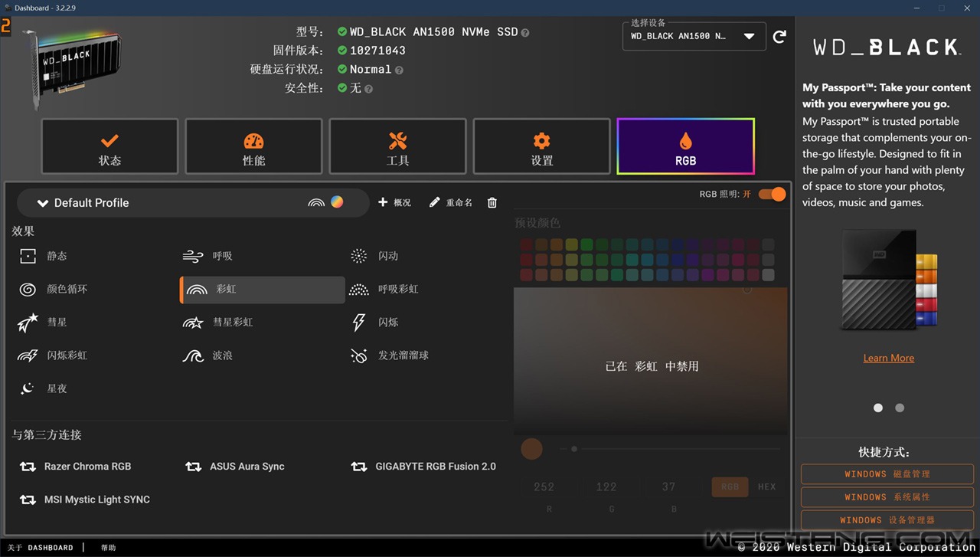This screenshot has width=980, height=557.
Task: Choose the 呼吸彩虹 effect icon
Action: coord(358,290)
